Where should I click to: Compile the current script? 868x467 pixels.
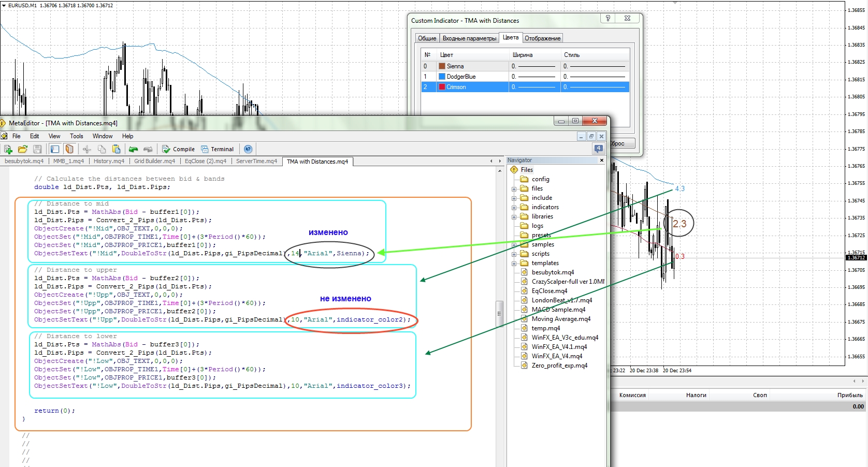click(178, 149)
